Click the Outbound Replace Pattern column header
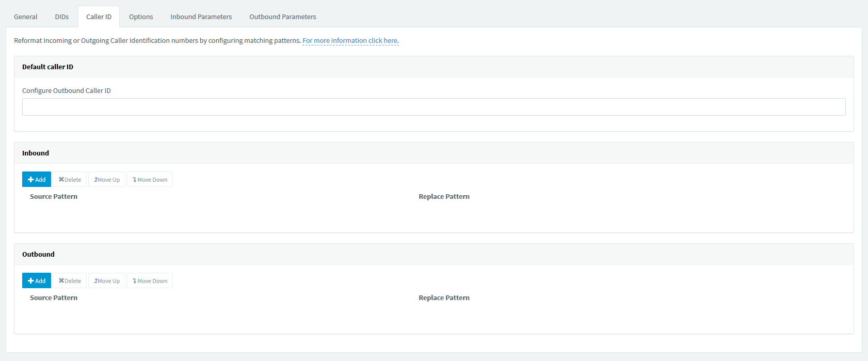The image size is (868, 361). pyautogui.click(x=444, y=297)
